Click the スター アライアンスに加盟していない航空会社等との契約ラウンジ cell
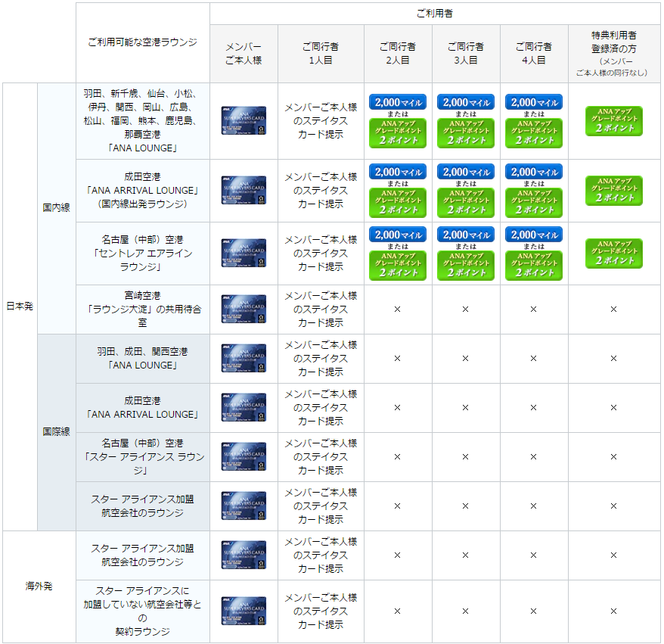664x644 pixels. pos(143,611)
